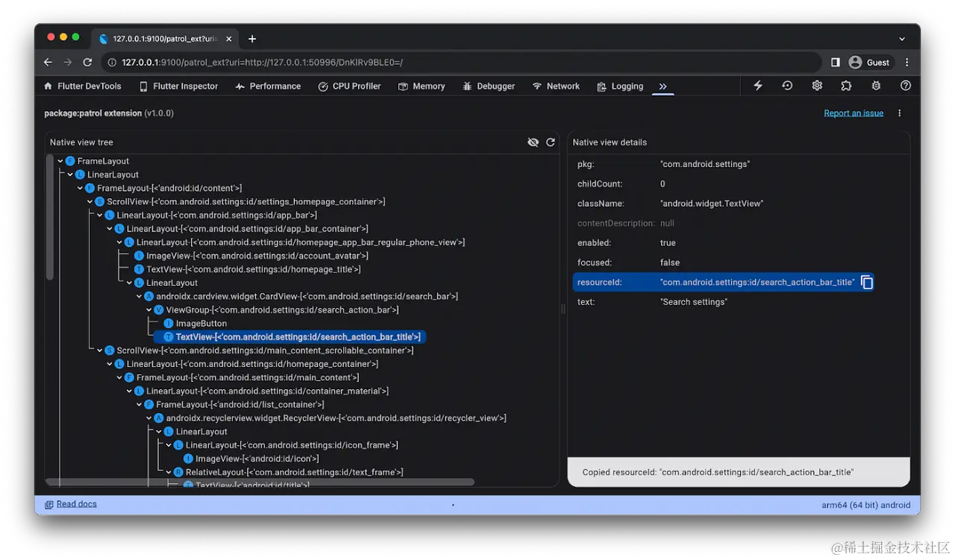955x560 pixels.
Task: Click the Flutter DevTools home item
Action: click(x=82, y=86)
